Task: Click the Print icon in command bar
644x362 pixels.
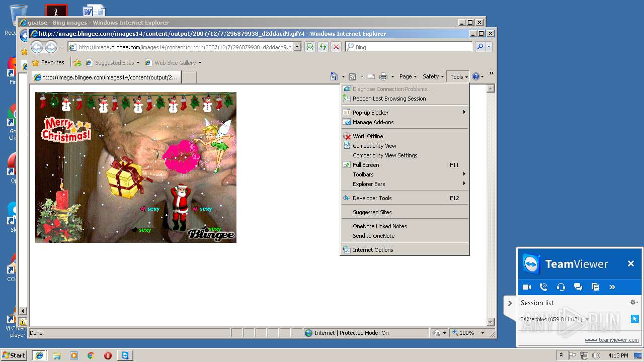Action: (x=383, y=77)
